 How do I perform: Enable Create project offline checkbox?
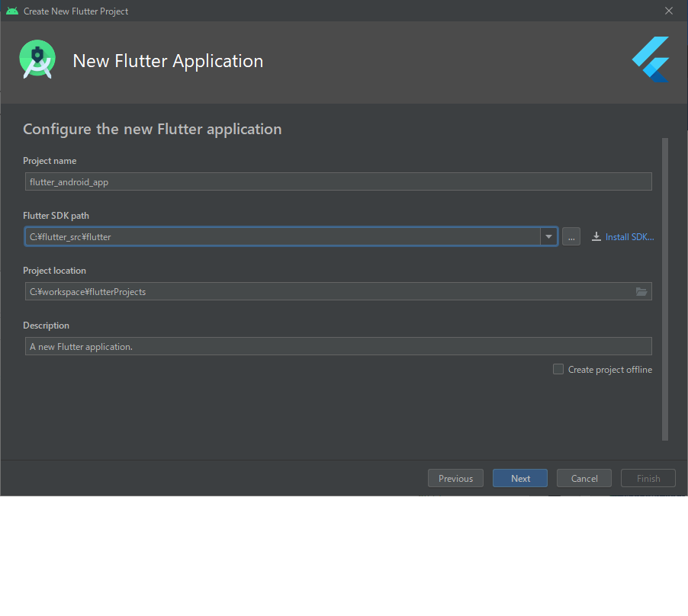point(558,369)
